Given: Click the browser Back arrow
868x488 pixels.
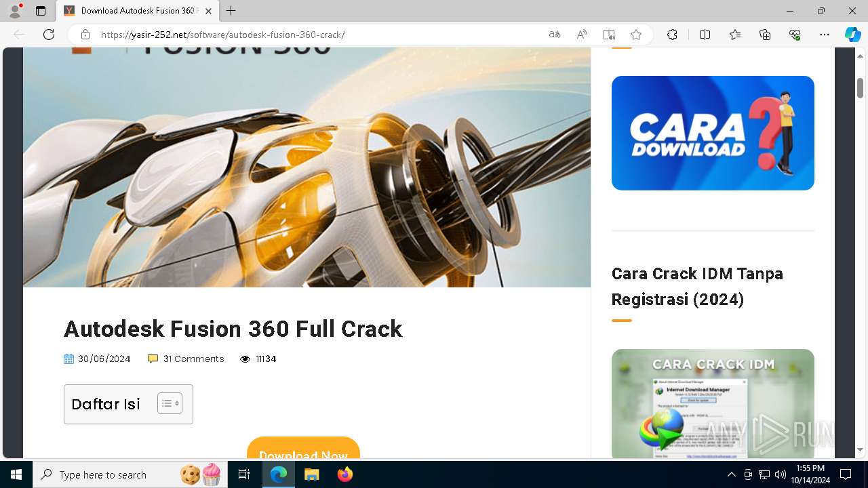Looking at the screenshot, I should pyautogui.click(x=19, y=35).
